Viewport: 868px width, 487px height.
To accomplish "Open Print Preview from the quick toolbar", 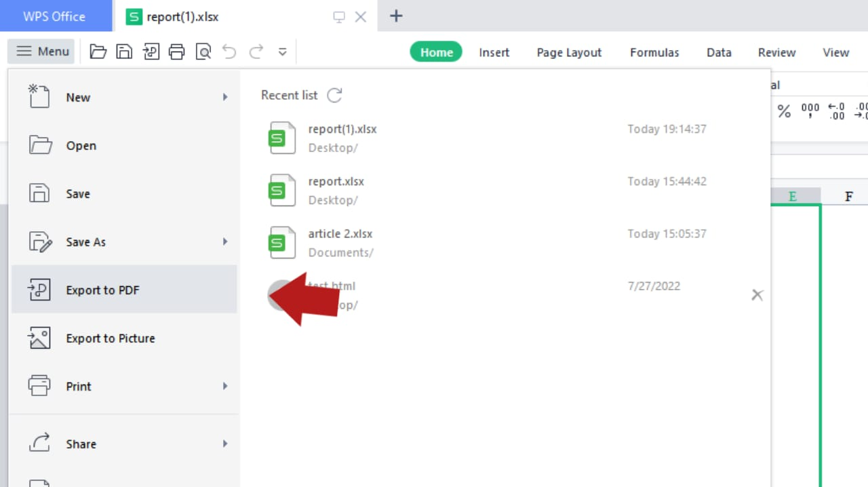I will [203, 51].
